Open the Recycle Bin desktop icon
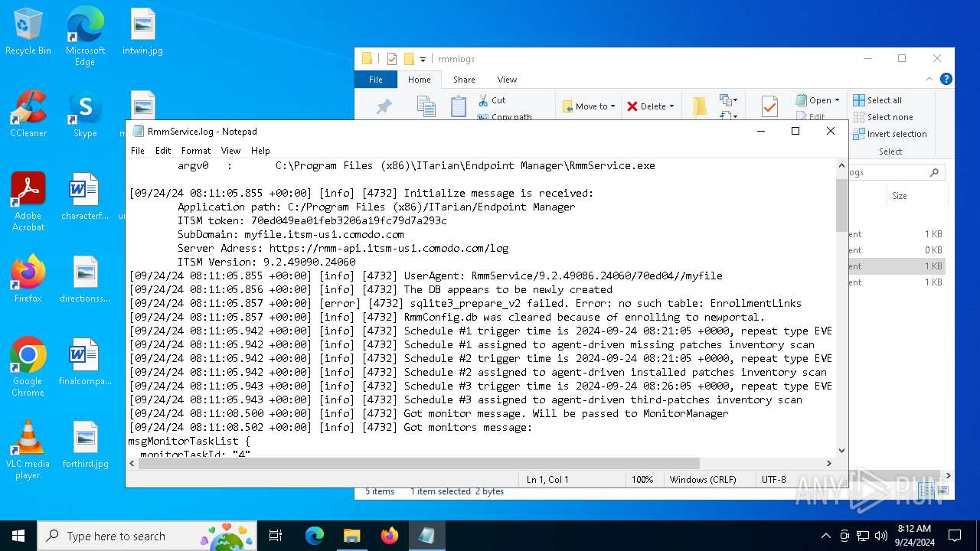Viewport: 980px width, 551px height. click(28, 32)
